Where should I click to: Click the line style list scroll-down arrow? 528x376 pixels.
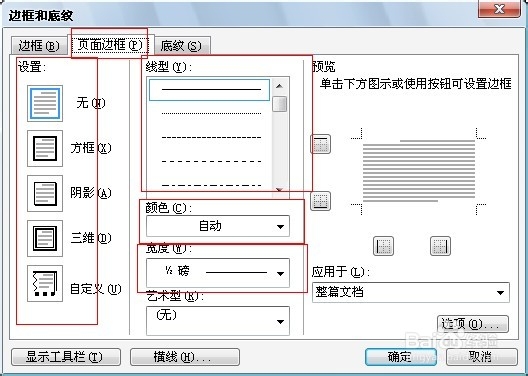tap(279, 190)
